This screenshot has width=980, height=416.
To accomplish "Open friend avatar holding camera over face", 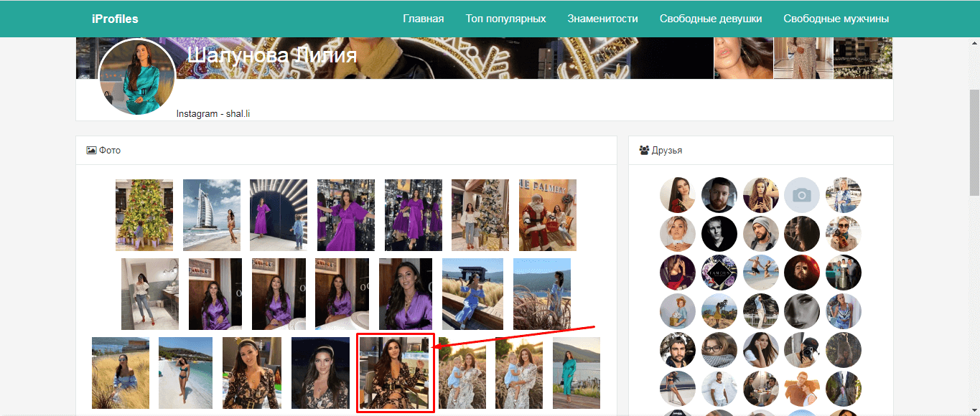I will coord(802,350).
